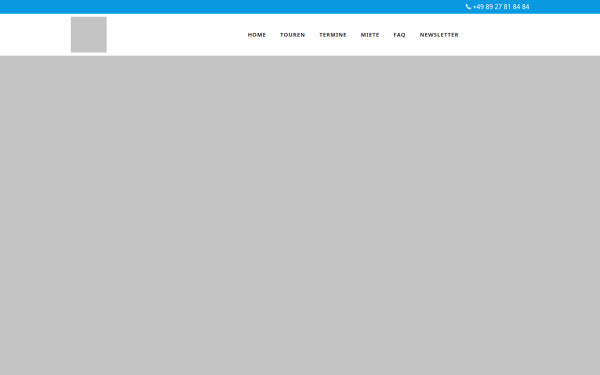Viewport: 600px width, 375px height.
Task: Click the large gray hero banner image
Action: click(x=300, y=215)
